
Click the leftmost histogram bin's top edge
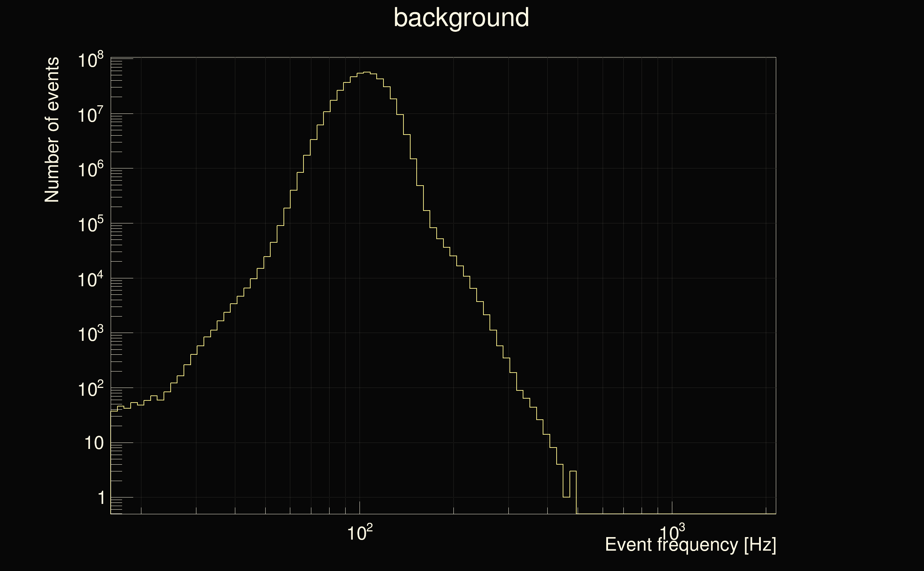coord(114,411)
